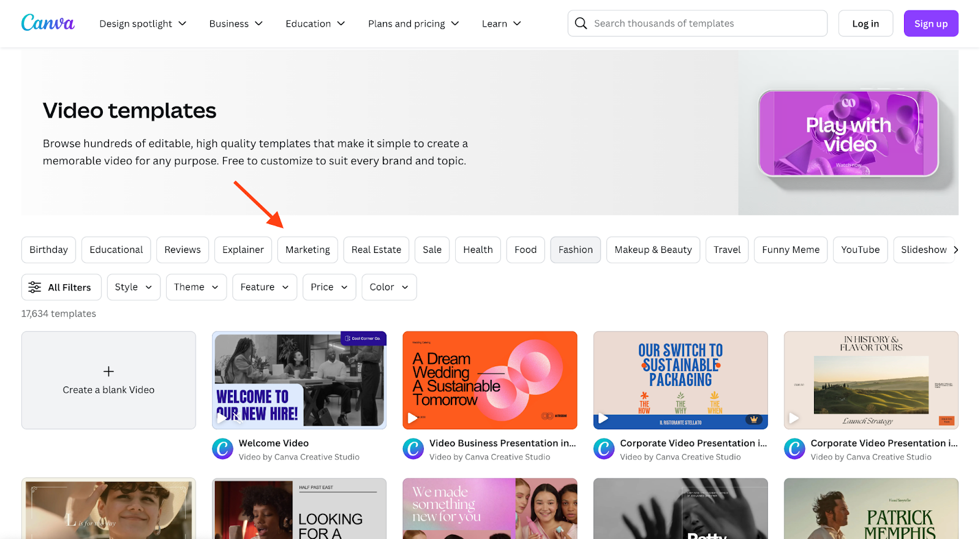980x539 pixels.
Task: Expand the Learn menu
Action: 501,23
